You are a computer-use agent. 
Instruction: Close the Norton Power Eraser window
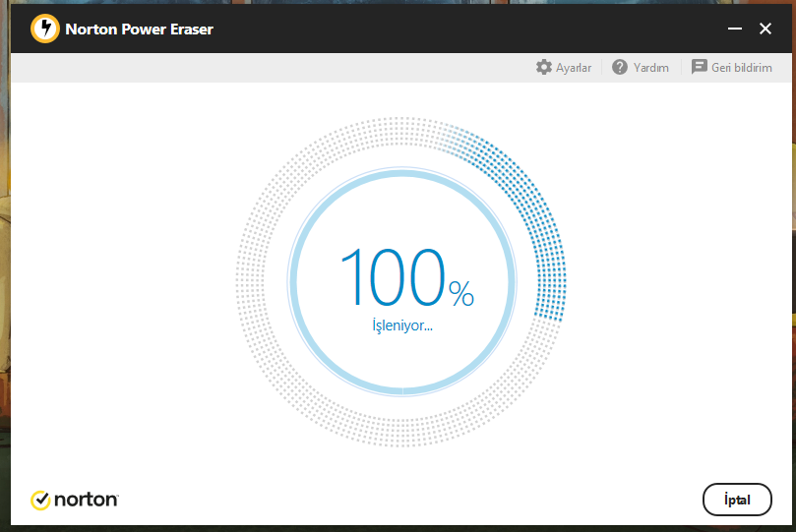765,29
